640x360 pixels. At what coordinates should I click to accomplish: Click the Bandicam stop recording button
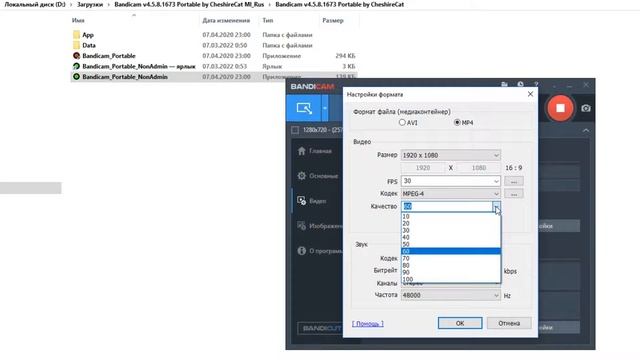click(x=560, y=108)
